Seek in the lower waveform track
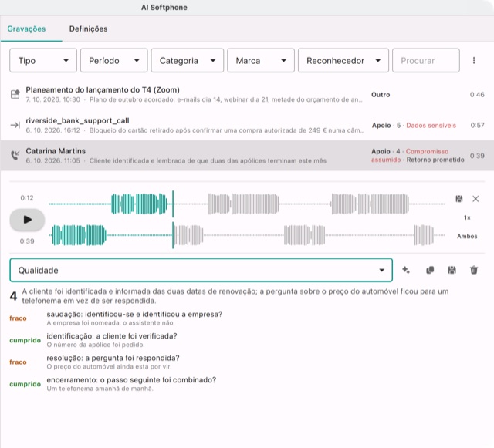This screenshot has height=448, width=494. pyautogui.click(x=247, y=235)
